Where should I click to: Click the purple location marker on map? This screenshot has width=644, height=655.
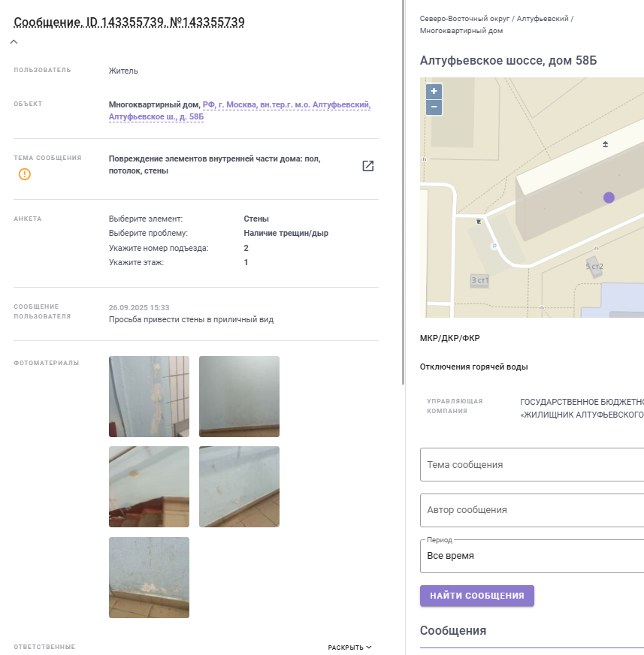(x=609, y=197)
